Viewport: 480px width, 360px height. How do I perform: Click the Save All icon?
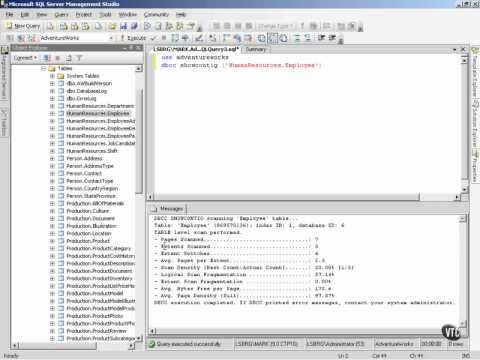coord(134,26)
